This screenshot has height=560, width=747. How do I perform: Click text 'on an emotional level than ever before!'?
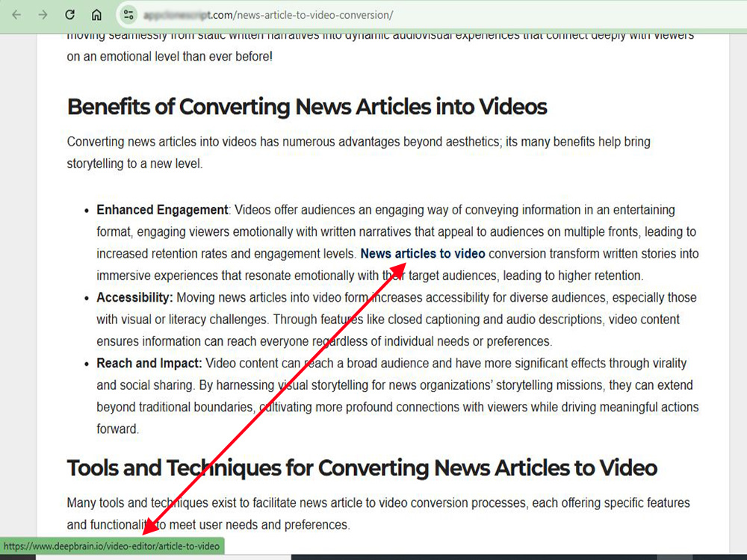[x=170, y=56]
